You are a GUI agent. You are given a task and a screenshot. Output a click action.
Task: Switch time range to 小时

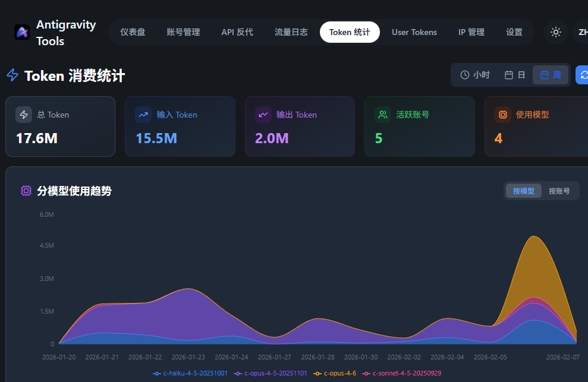point(475,75)
